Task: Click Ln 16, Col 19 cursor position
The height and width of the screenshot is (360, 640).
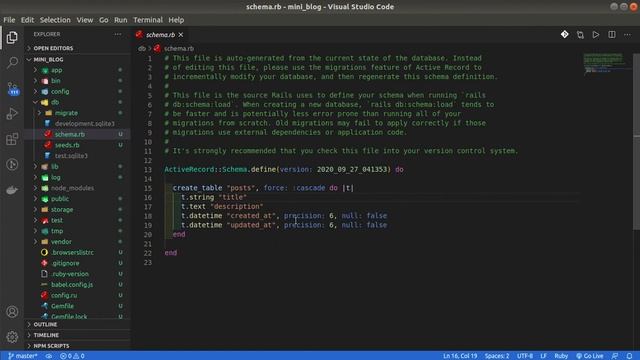Action: coord(460,356)
